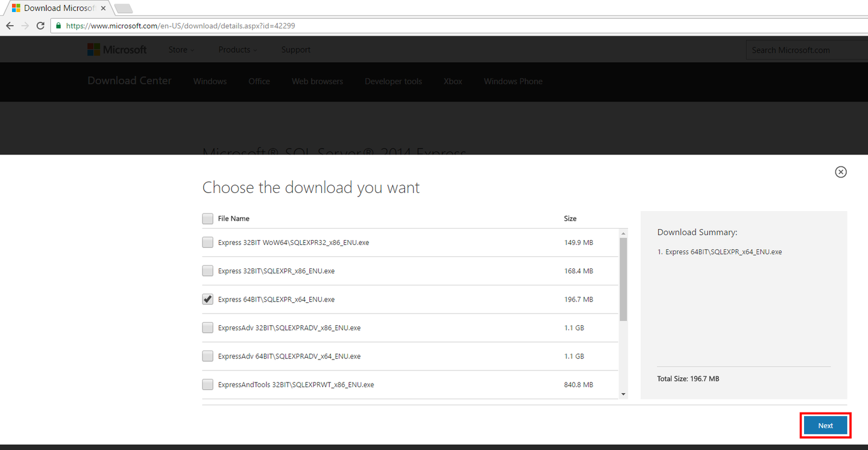
Task: Click the 840.8 MB size value
Action: 579,384
